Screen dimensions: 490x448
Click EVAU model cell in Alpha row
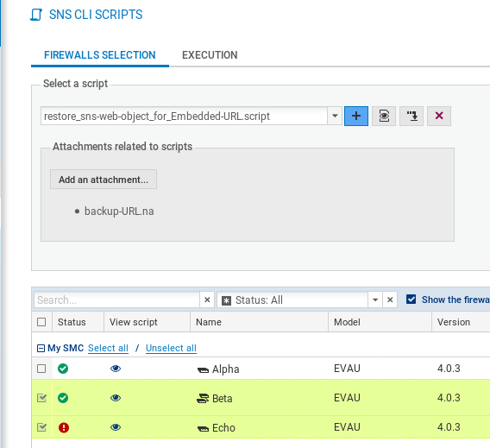click(347, 369)
